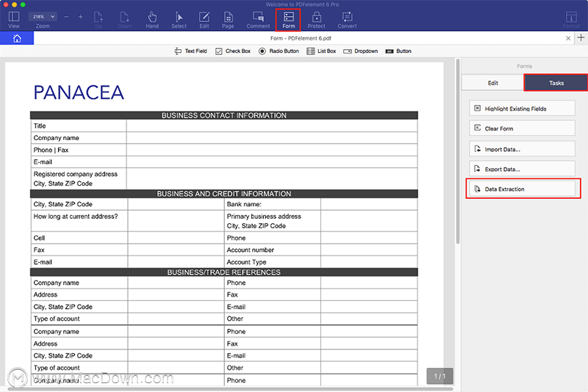Add a Text Field form element
The width and height of the screenshot is (588, 392).
(190, 51)
